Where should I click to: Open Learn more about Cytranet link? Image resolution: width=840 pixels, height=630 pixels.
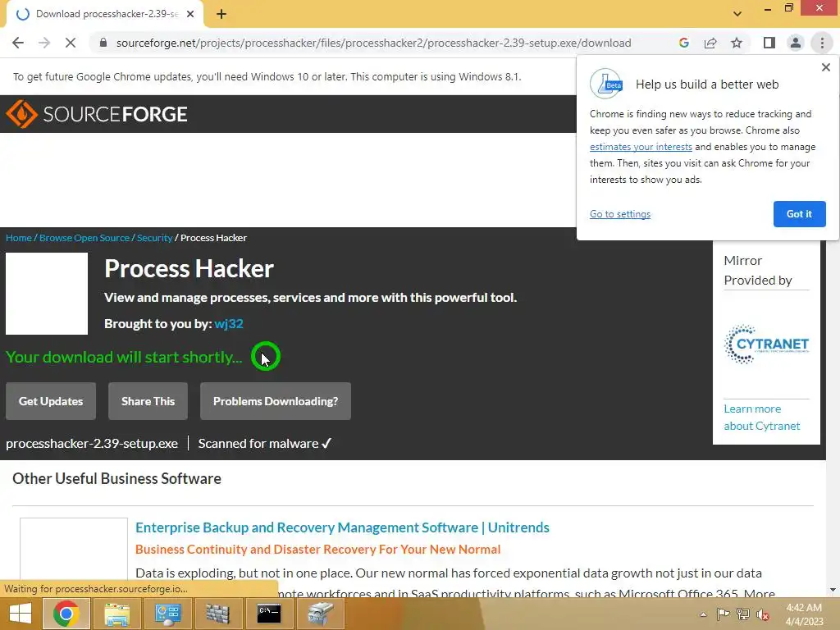point(762,418)
